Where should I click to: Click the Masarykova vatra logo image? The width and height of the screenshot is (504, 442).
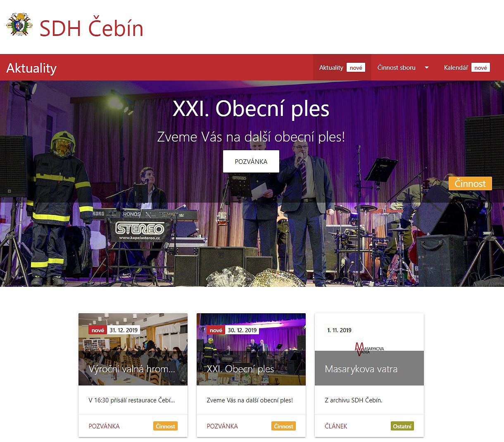coord(369,349)
